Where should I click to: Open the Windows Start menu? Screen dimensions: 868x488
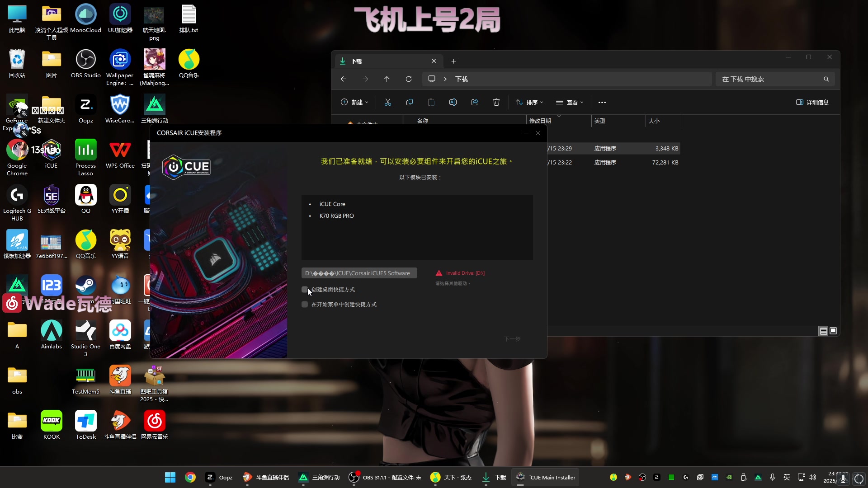170,478
